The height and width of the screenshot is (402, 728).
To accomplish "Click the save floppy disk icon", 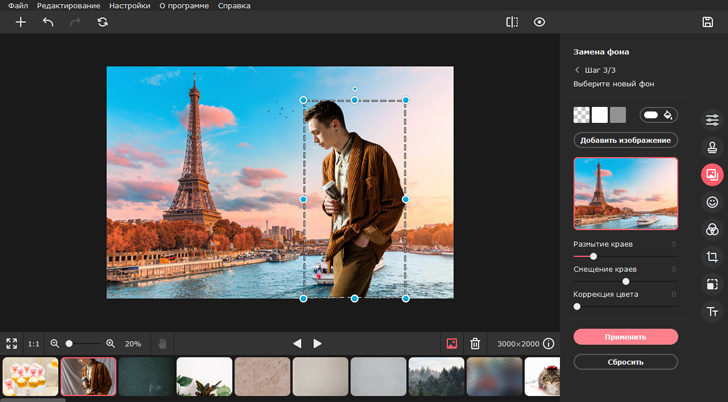I will pyautogui.click(x=708, y=22).
